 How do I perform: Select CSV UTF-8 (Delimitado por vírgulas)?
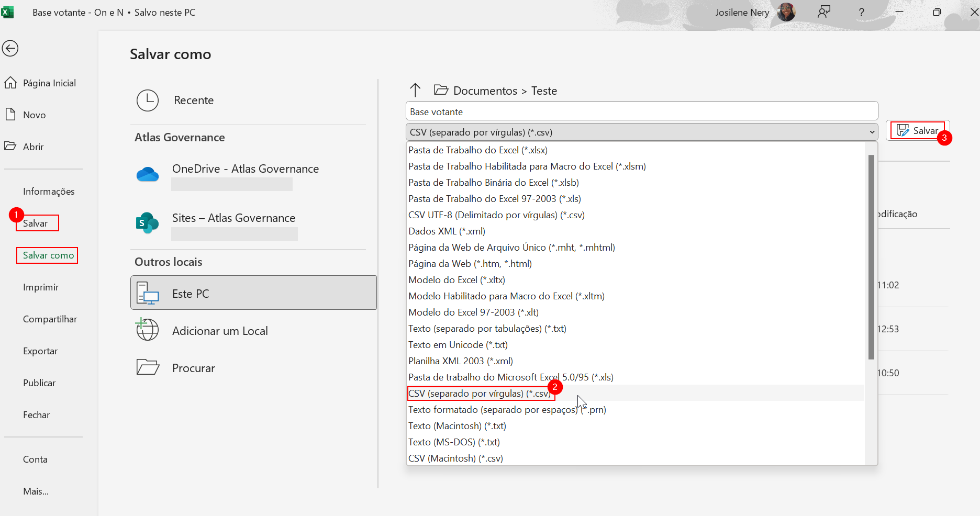[x=496, y=215]
